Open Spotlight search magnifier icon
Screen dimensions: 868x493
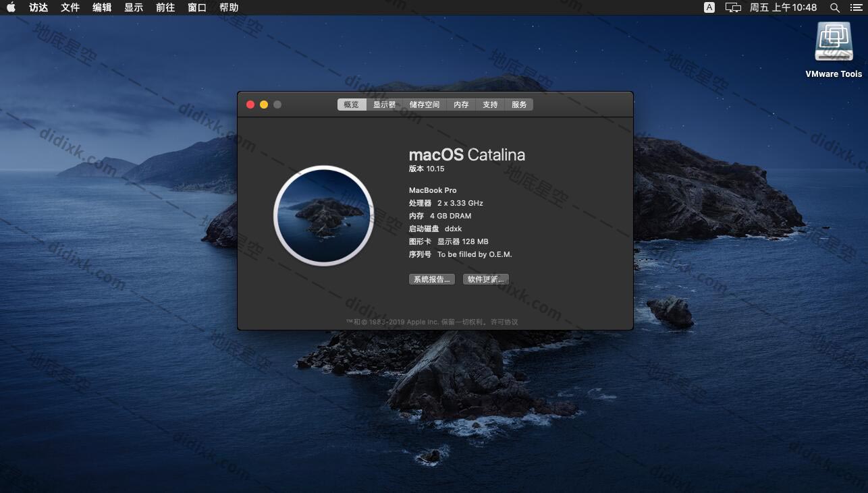[835, 7]
